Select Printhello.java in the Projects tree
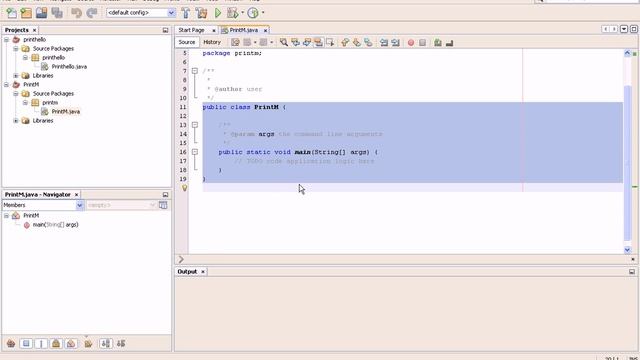The image size is (640, 360). (x=69, y=67)
